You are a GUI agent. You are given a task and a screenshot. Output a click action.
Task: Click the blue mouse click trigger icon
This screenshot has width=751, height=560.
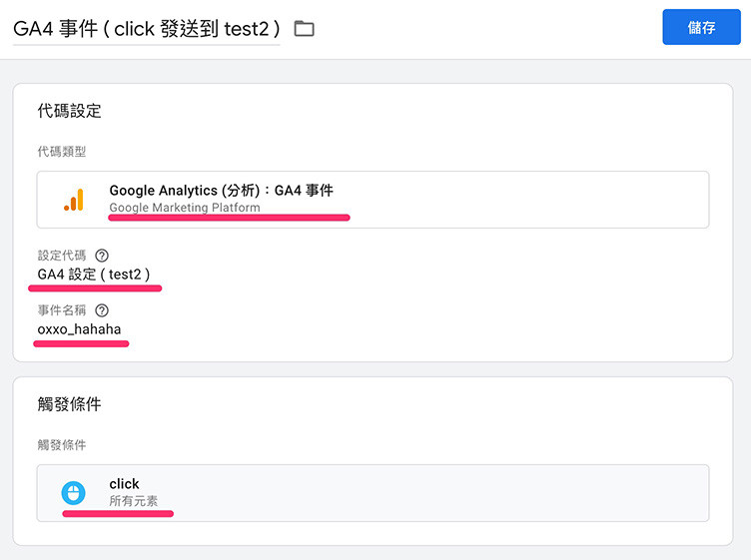[x=73, y=493]
